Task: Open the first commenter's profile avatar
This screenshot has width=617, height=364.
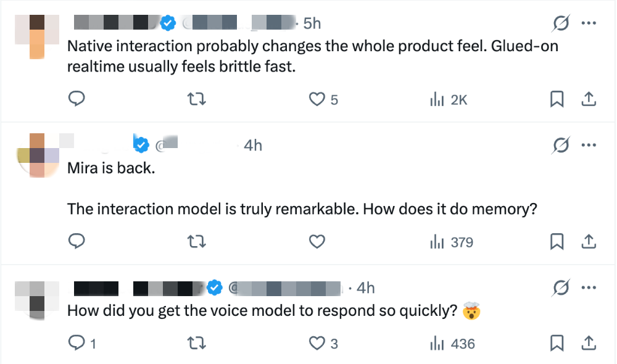Action: click(x=37, y=36)
